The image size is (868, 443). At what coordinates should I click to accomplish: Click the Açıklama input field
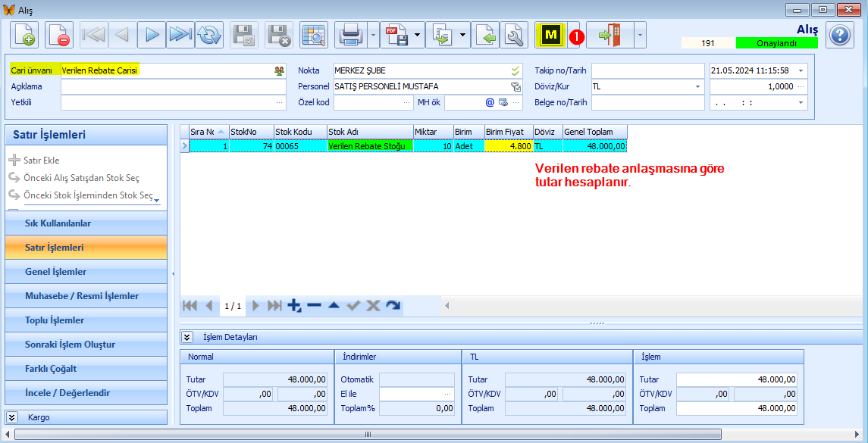(173, 86)
